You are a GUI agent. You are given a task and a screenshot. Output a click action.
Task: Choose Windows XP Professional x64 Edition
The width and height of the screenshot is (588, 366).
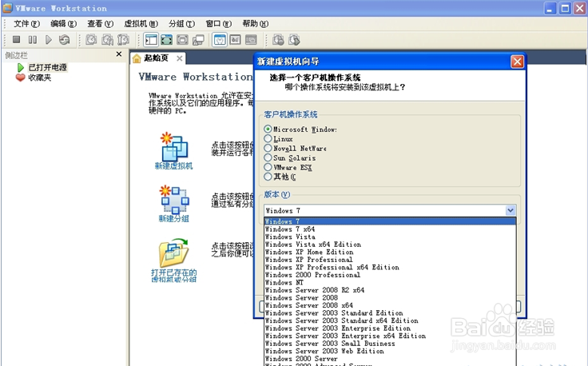390,268
